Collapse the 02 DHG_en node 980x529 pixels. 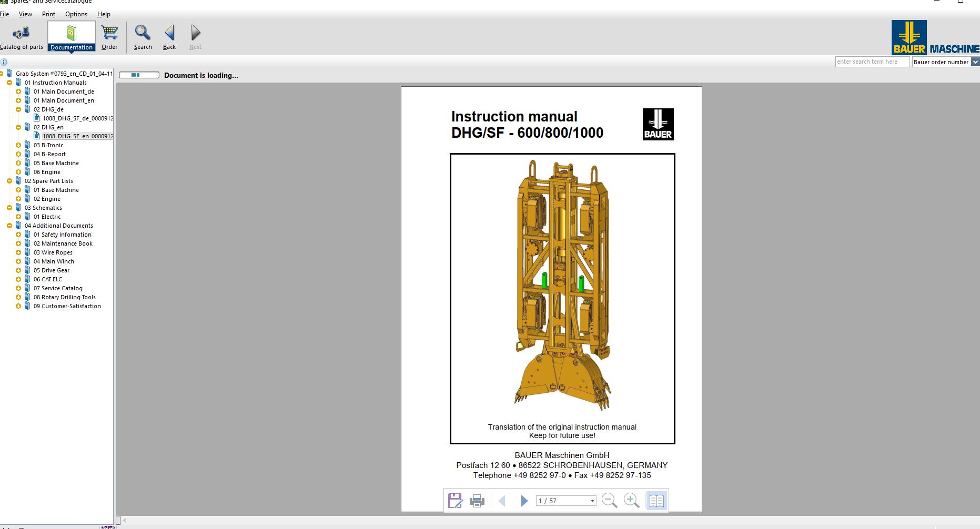click(x=18, y=127)
